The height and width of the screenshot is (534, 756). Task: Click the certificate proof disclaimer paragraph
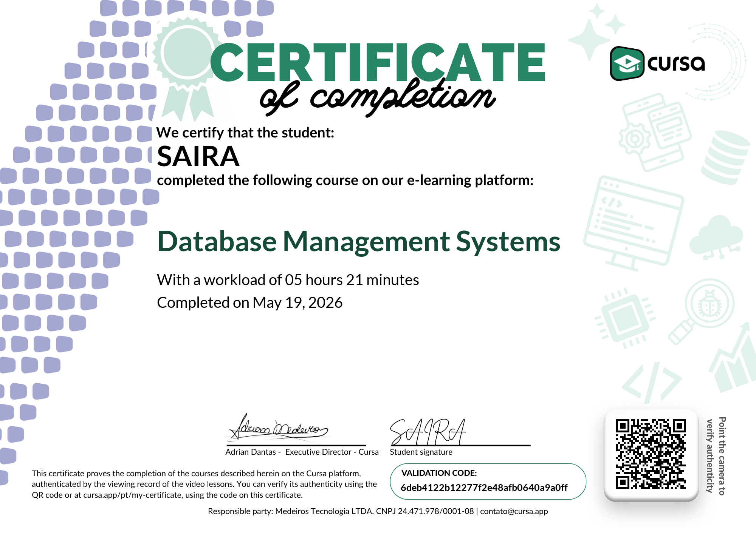pos(204,484)
